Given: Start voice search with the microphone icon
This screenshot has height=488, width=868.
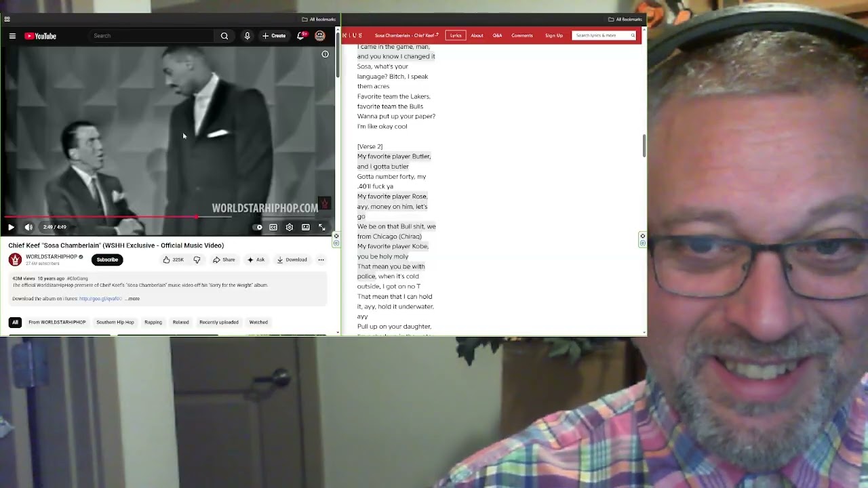Looking at the screenshot, I should tap(247, 36).
